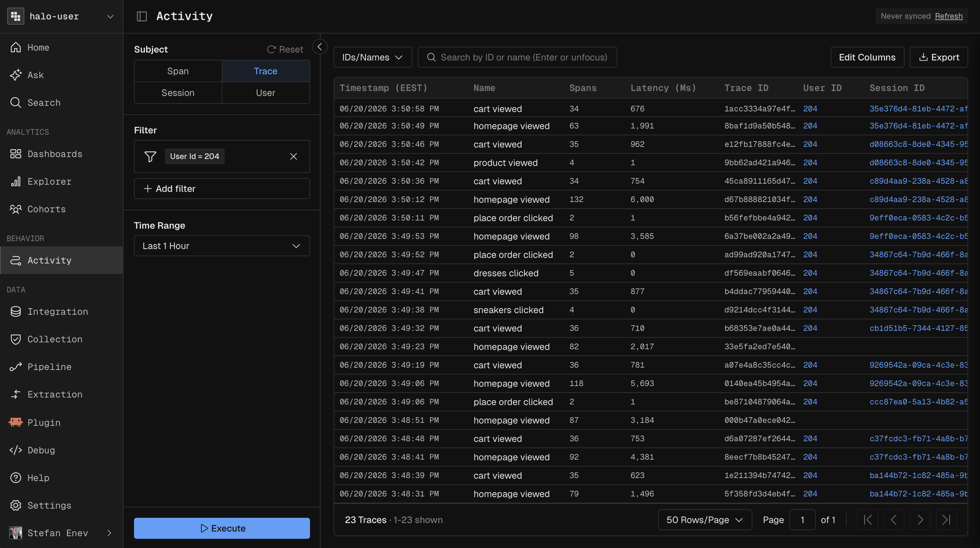The image size is (980, 548).
Task: Click the Reset button
Action: click(x=285, y=50)
